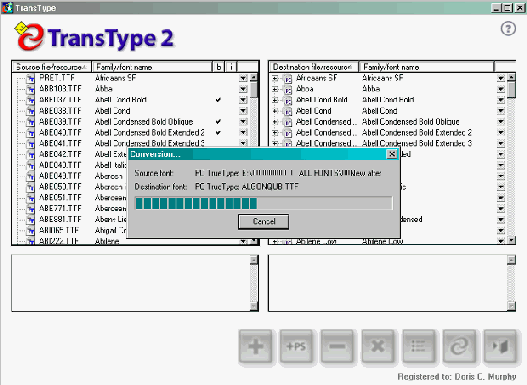Click the Source file/resource column header
527x385 pixels.
pyautogui.click(x=52, y=67)
